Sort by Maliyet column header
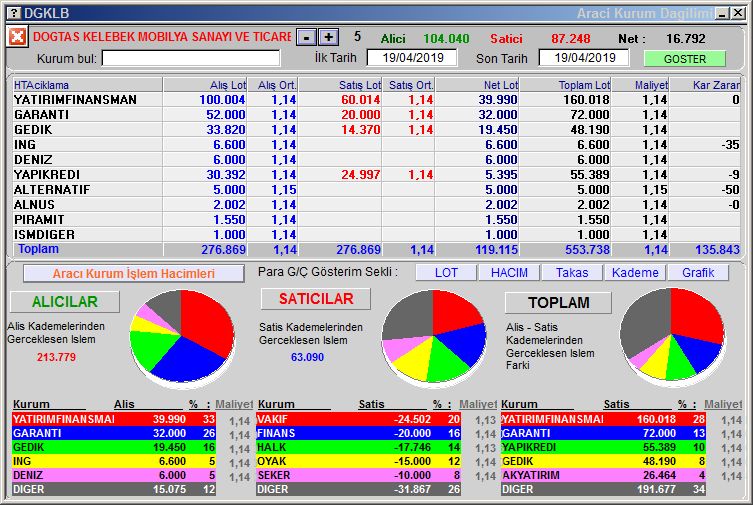Image resolution: width=753 pixels, height=505 pixels. [641, 85]
